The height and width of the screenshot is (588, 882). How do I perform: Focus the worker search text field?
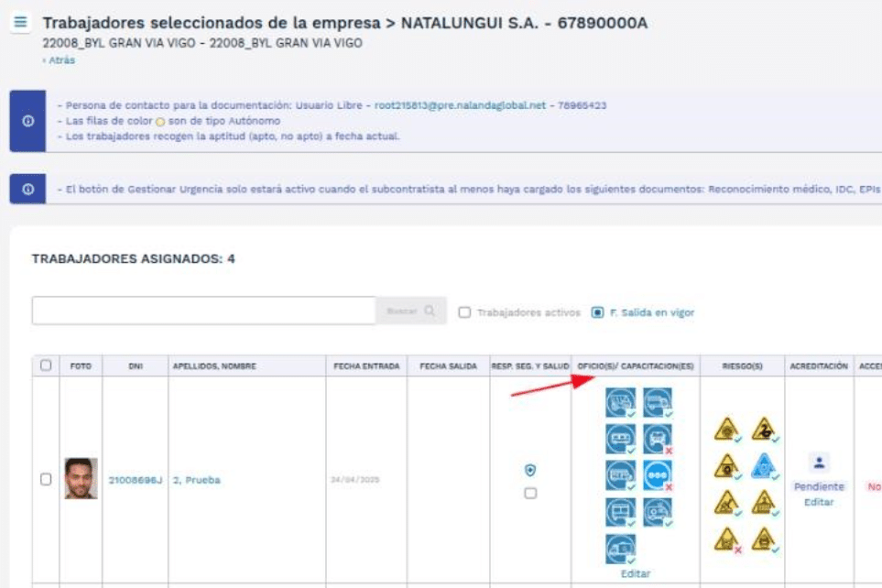click(x=203, y=310)
